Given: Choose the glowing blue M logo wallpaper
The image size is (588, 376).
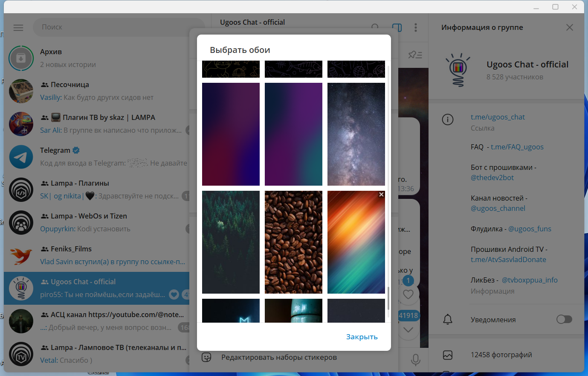Looking at the screenshot, I should point(231,311).
